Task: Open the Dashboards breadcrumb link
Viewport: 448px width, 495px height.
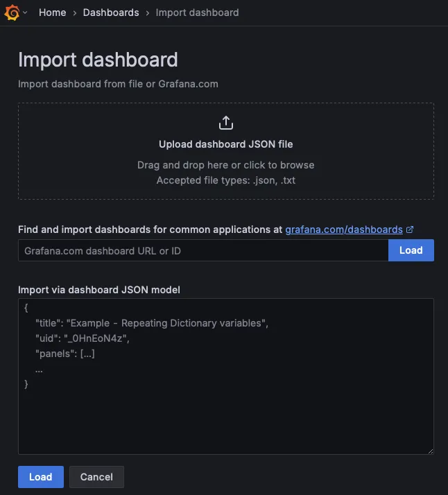Action: pyautogui.click(x=111, y=12)
